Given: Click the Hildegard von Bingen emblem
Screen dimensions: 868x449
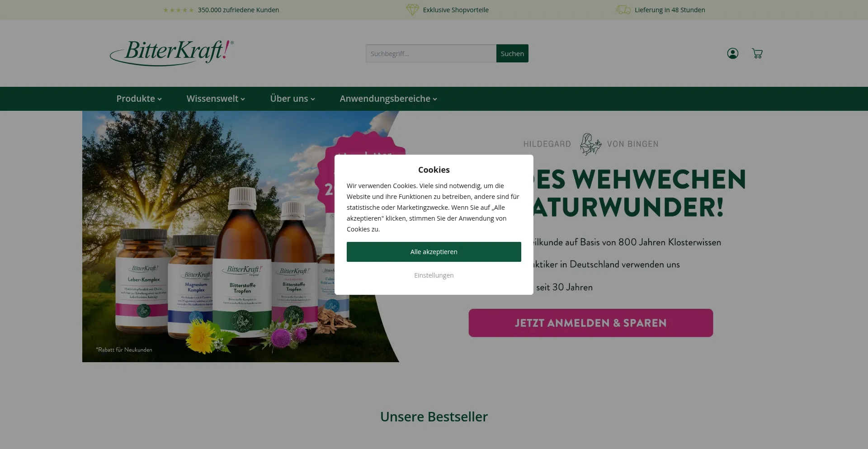Looking at the screenshot, I should pyautogui.click(x=590, y=144).
